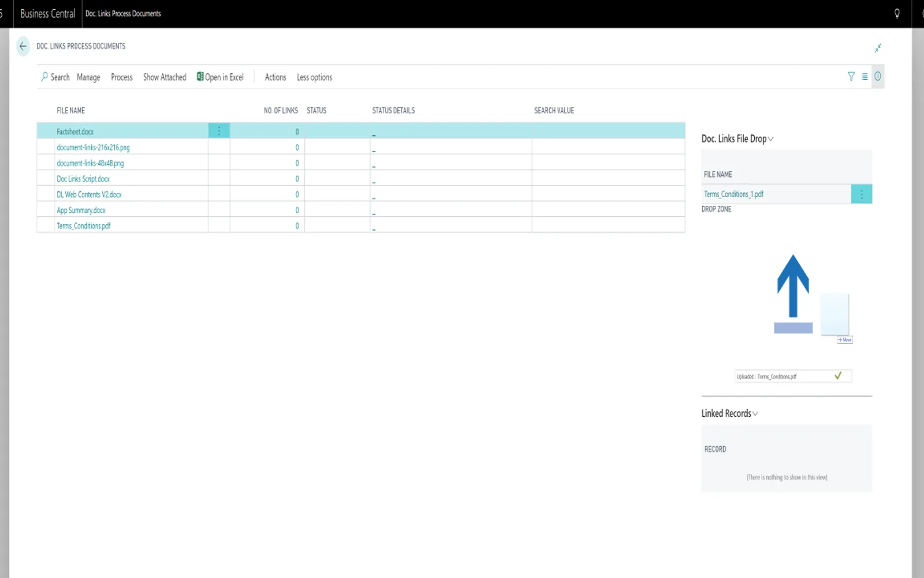Click No. of Links value for Factsheet.docx
924x578 pixels.
297,132
